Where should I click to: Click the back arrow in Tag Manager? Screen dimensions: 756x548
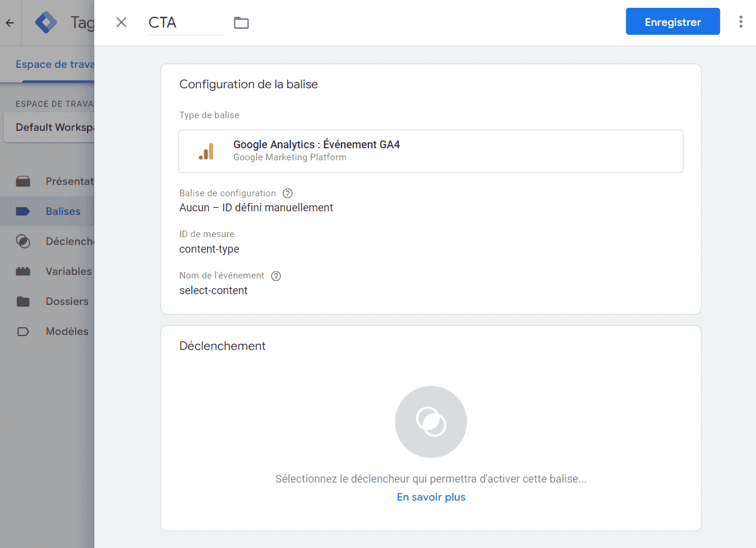tap(10, 23)
